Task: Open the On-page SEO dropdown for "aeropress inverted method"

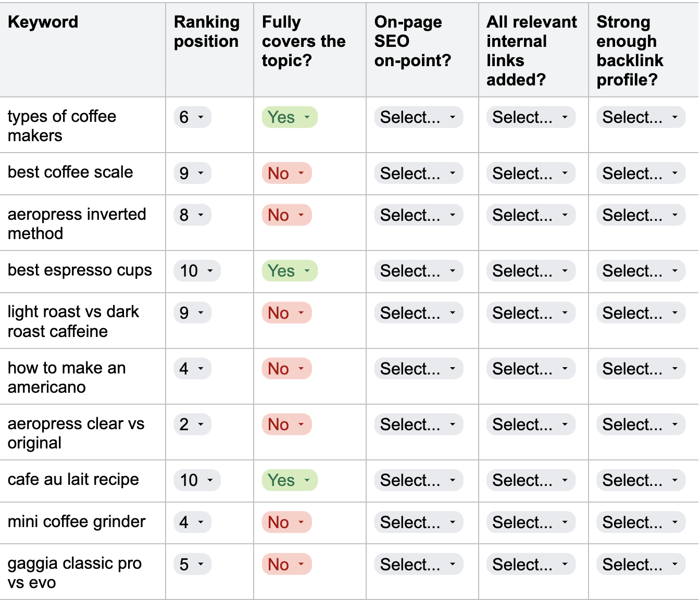Action: pyautogui.click(x=418, y=215)
